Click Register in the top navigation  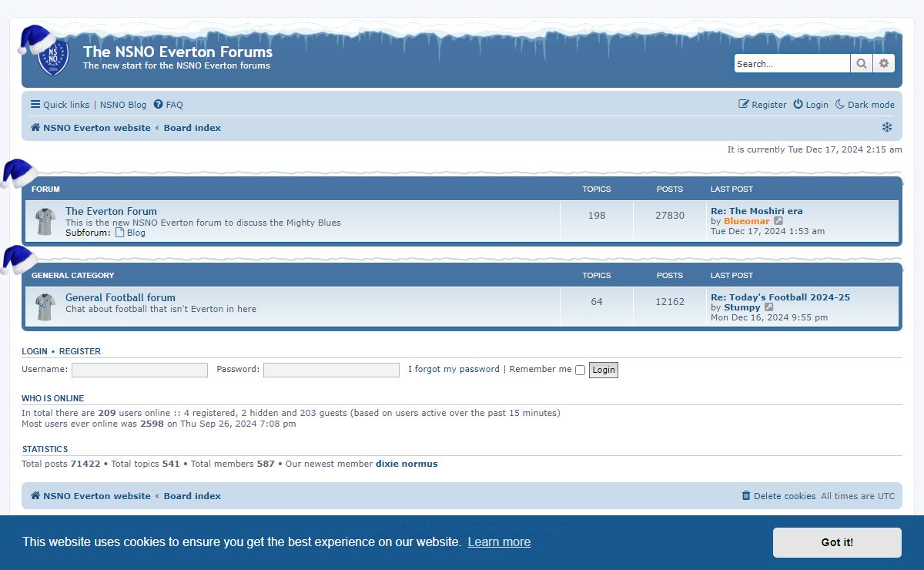pos(762,105)
